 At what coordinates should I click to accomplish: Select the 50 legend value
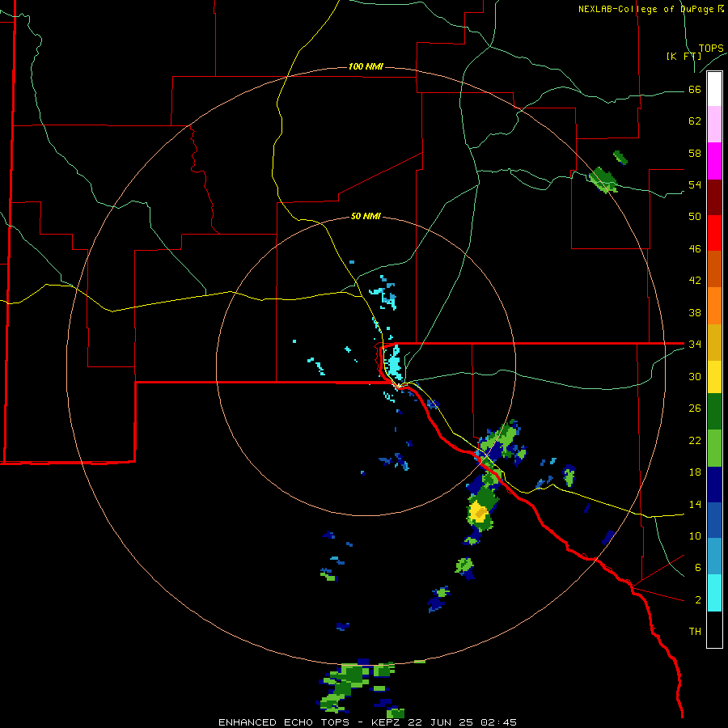point(695,217)
